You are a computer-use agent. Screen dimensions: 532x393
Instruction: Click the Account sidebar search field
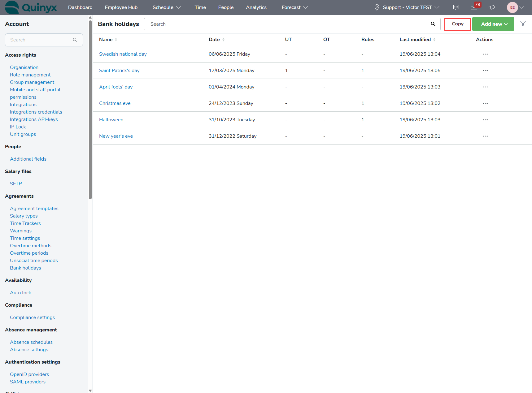pyautogui.click(x=40, y=40)
